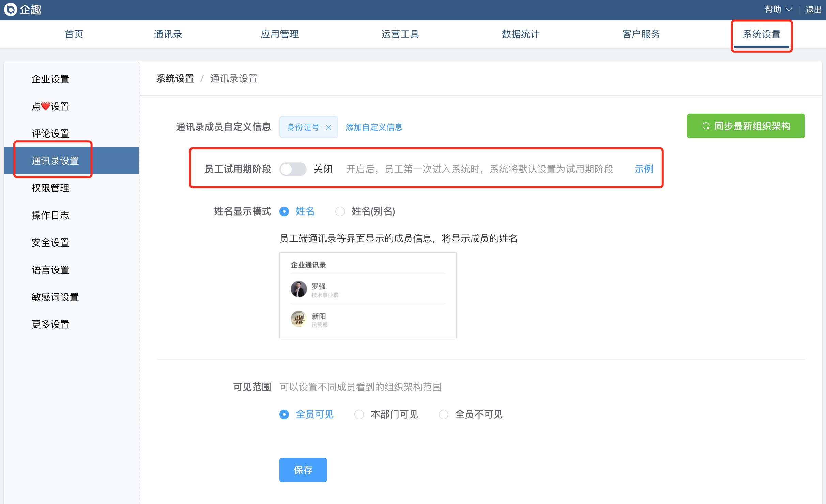The height and width of the screenshot is (504, 826).
Task: Select the 姓名(别名) radio option
Action: [x=340, y=211]
